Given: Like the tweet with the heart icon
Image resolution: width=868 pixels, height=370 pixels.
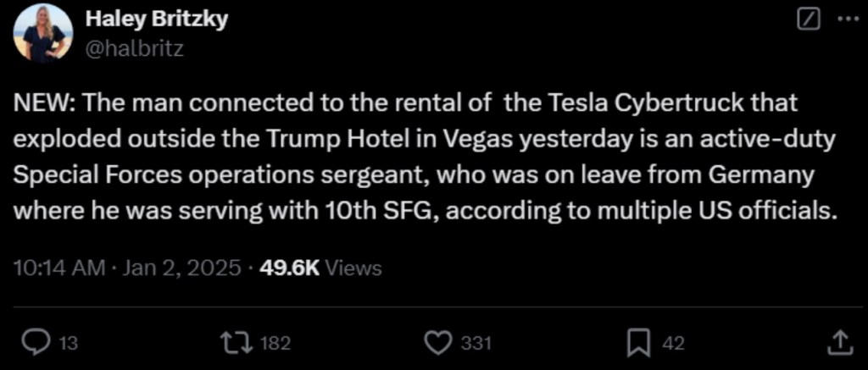Looking at the screenshot, I should (x=436, y=342).
